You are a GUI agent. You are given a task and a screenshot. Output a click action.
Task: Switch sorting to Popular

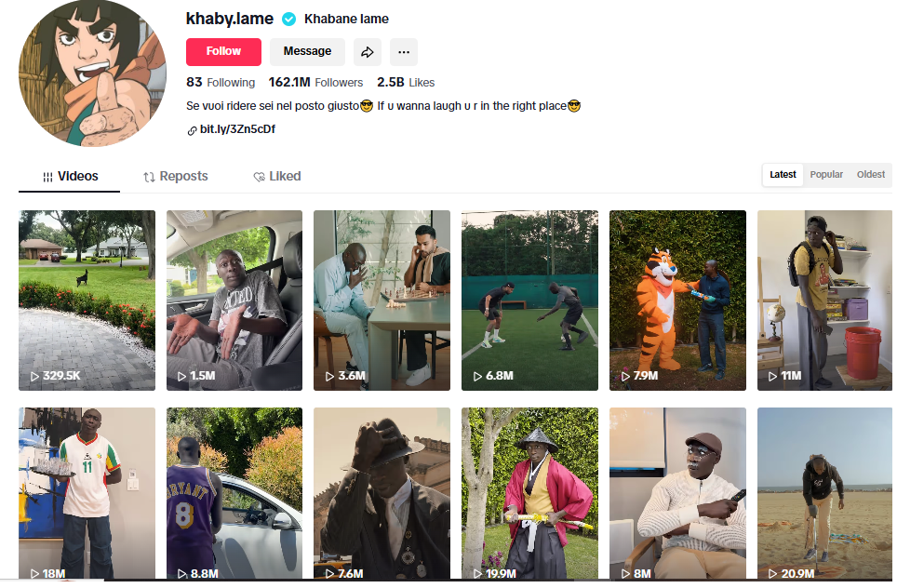click(x=826, y=175)
